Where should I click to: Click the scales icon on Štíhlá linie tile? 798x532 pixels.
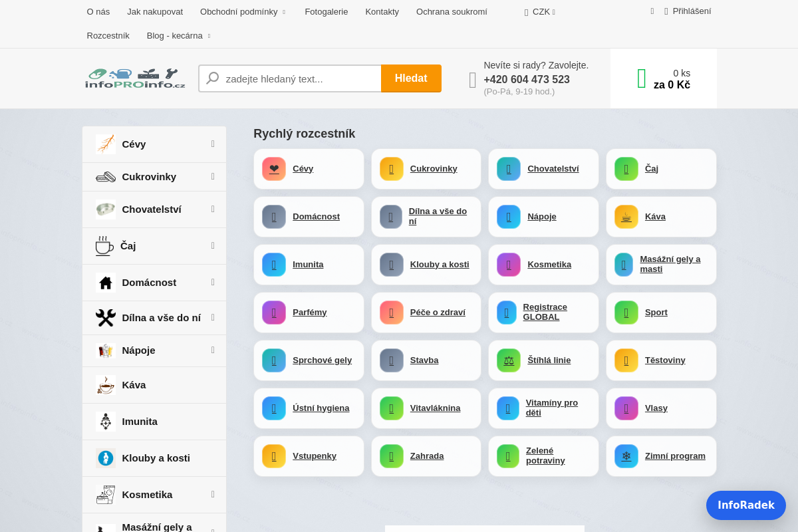point(509,360)
